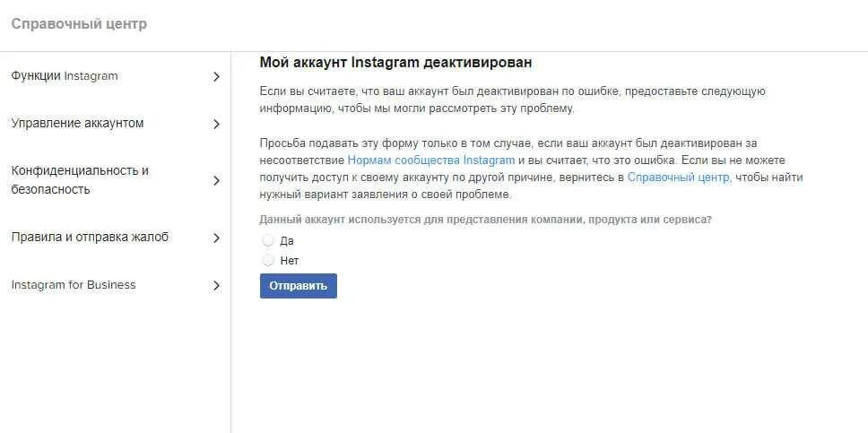Expand the chevron next to Управление аккаунтом
This screenshot has height=433, width=868.
tap(216, 125)
